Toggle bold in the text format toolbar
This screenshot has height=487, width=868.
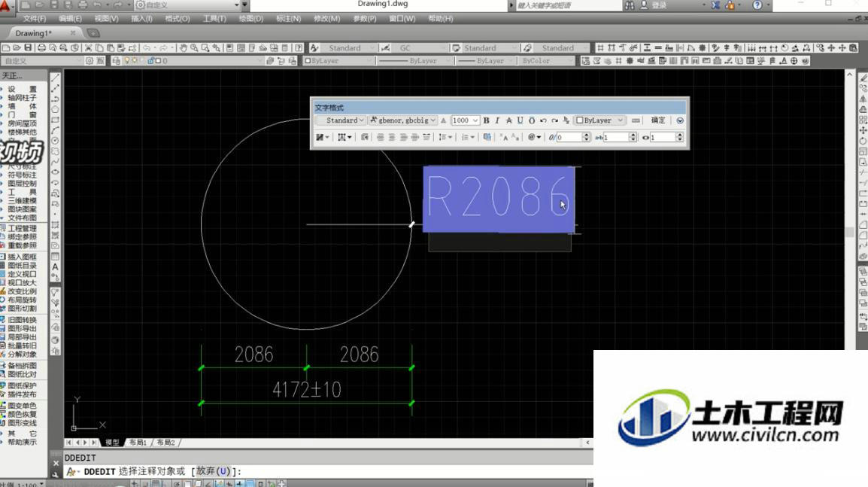(486, 120)
